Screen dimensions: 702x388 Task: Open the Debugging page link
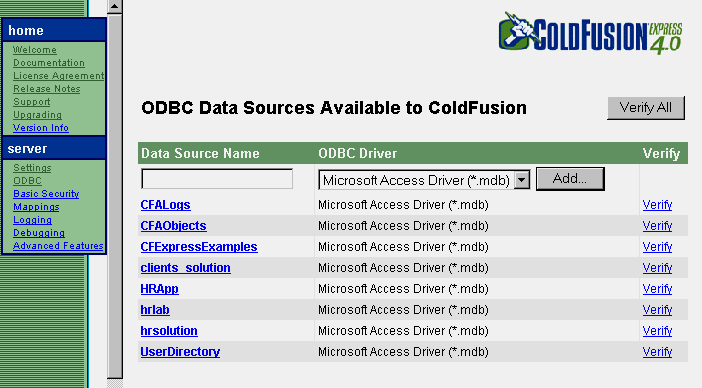(39, 233)
